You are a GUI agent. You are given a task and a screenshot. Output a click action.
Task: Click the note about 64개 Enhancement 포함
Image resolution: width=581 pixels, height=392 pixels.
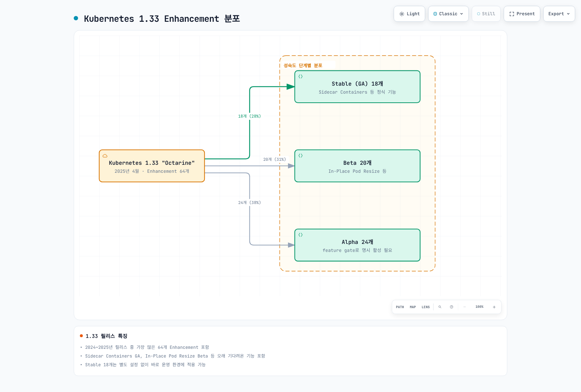coord(147,347)
